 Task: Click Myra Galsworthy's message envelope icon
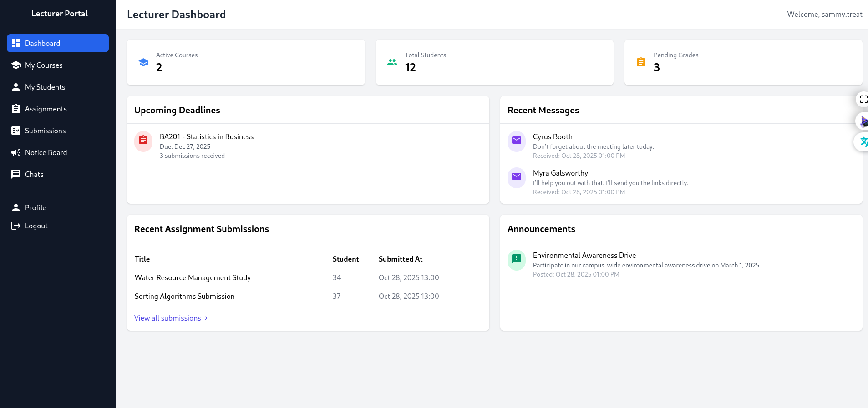[x=516, y=177]
